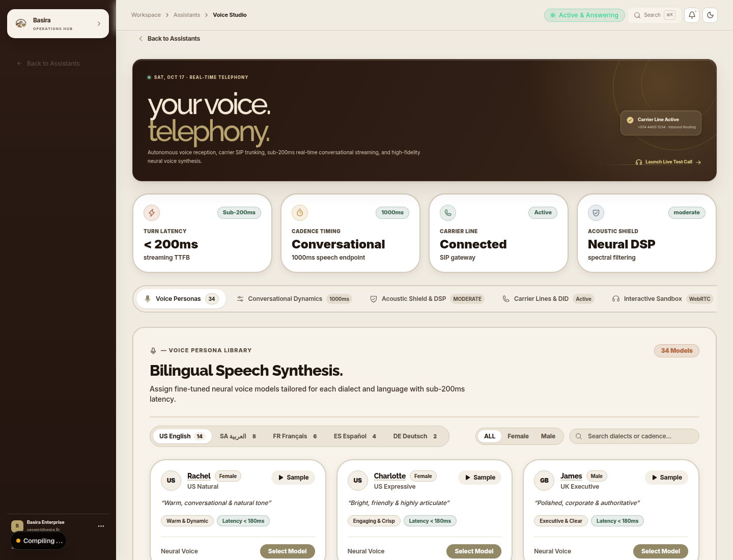Switch to Conversational Dynamics tab
The image size is (733, 560).
coord(294,299)
